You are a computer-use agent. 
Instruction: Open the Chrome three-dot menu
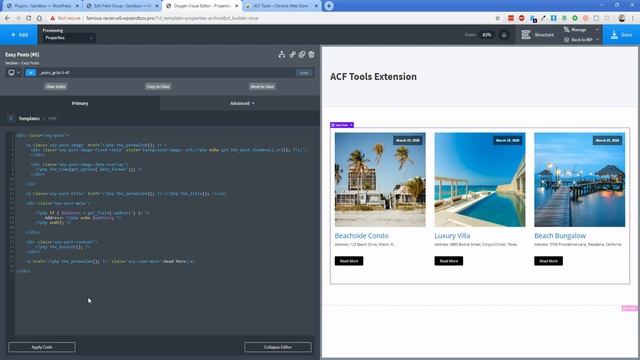pyautogui.click(x=633, y=18)
